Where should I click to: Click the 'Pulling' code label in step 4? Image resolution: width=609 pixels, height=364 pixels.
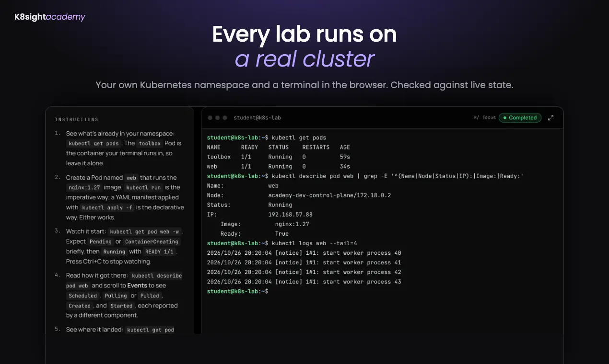point(116,296)
